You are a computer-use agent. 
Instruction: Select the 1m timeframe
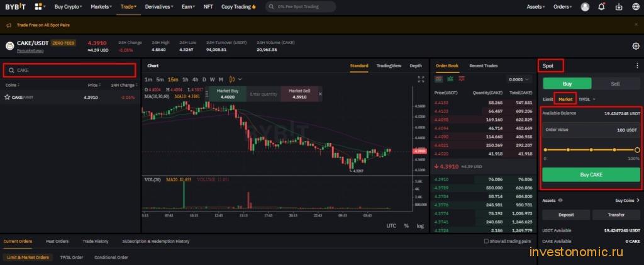point(148,79)
